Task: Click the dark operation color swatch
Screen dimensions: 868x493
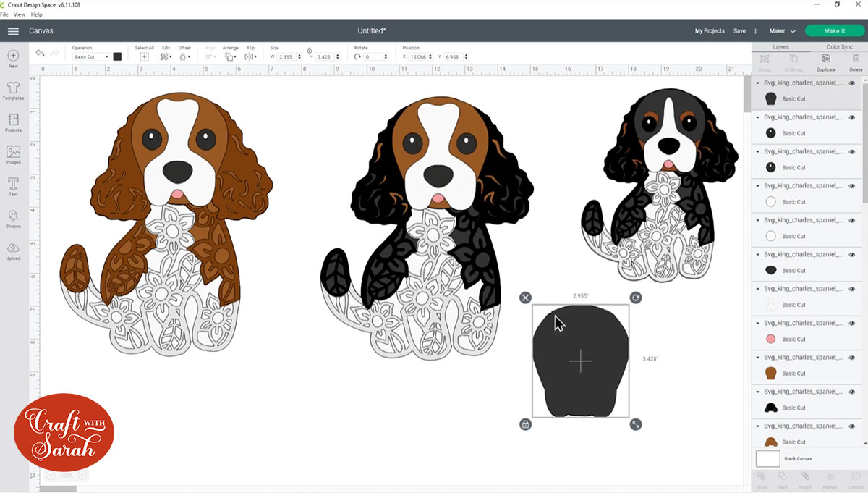Action: (x=117, y=56)
